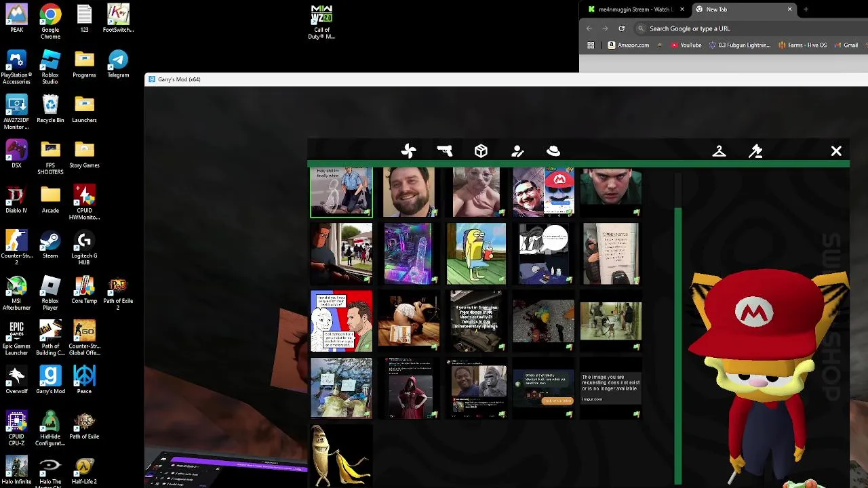
Task: Select the Diablo IV desktop icon
Action: click(16, 199)
